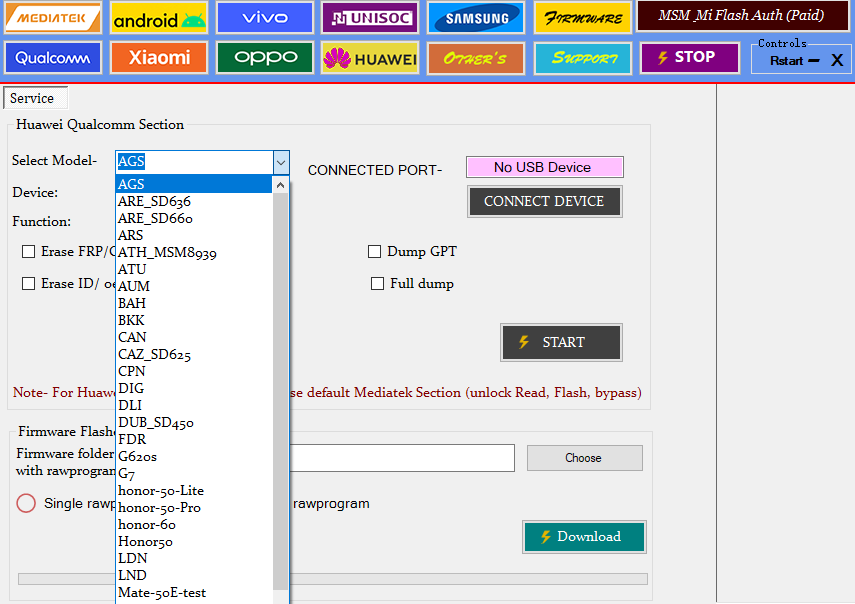Collapse the Select Model dropdown arrow
Screen dimensions: 855x604
click(280, 162)
